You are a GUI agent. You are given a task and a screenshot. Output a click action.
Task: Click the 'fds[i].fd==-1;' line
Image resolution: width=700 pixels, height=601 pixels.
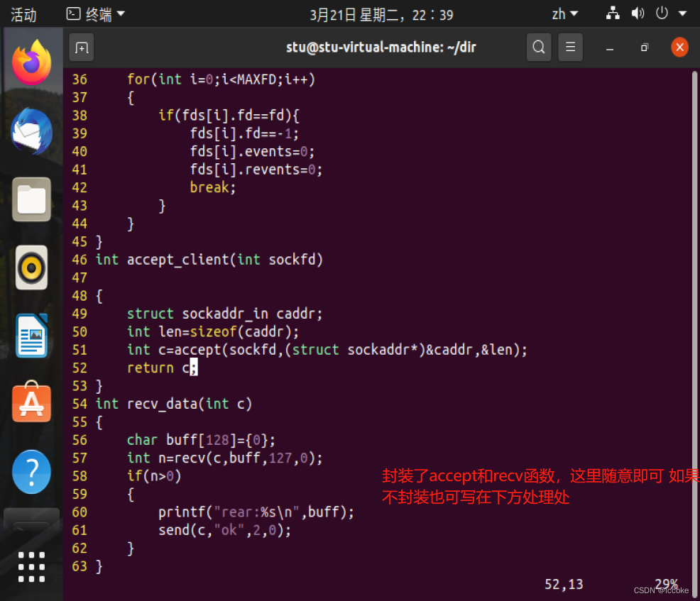pyautogui.click(x=244, y=133)
